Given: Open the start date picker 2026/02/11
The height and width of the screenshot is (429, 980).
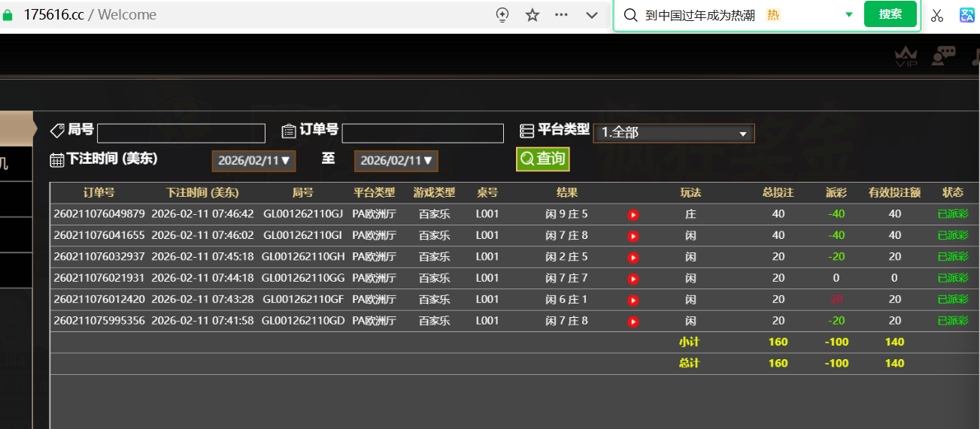Looking at the screenshot, I should (x=253, y=161).
